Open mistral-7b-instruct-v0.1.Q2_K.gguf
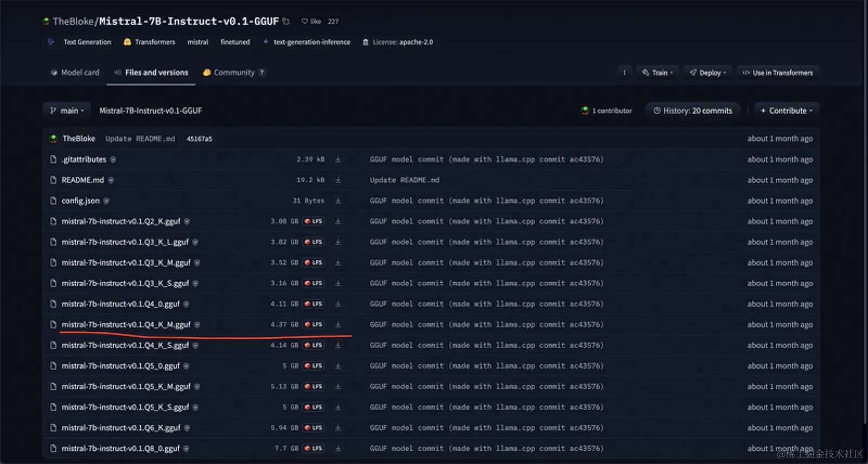The height and width of the screenshot is (464, 868). [120, 221]
